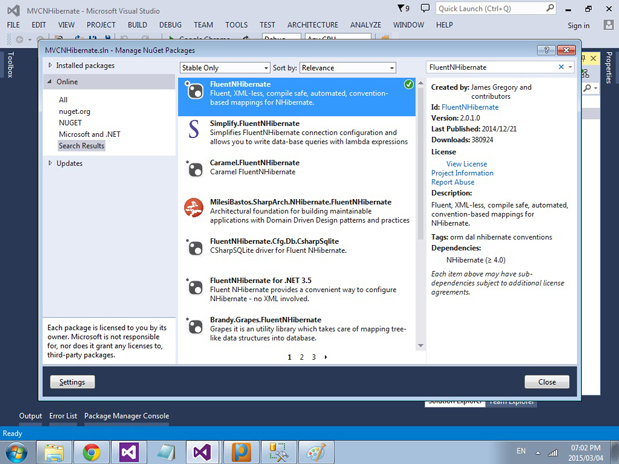The image size is (619, 464).
Task: Open the search box history dropdown arrow
Action: point(570,67)
